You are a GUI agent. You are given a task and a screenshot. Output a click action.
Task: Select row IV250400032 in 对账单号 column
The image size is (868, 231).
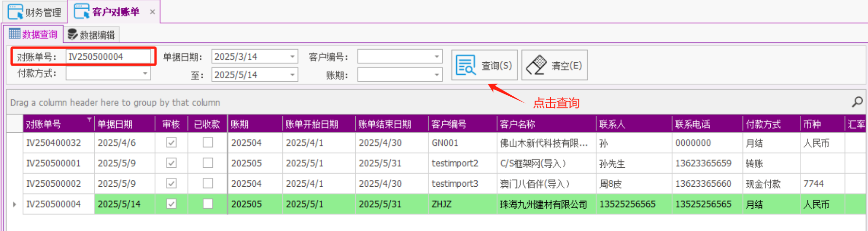coord(58,143)
